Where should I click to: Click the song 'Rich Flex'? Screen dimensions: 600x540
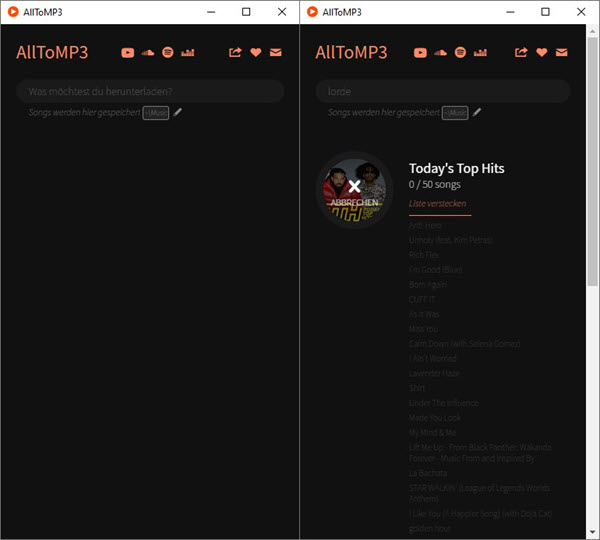tap(424, 255)
